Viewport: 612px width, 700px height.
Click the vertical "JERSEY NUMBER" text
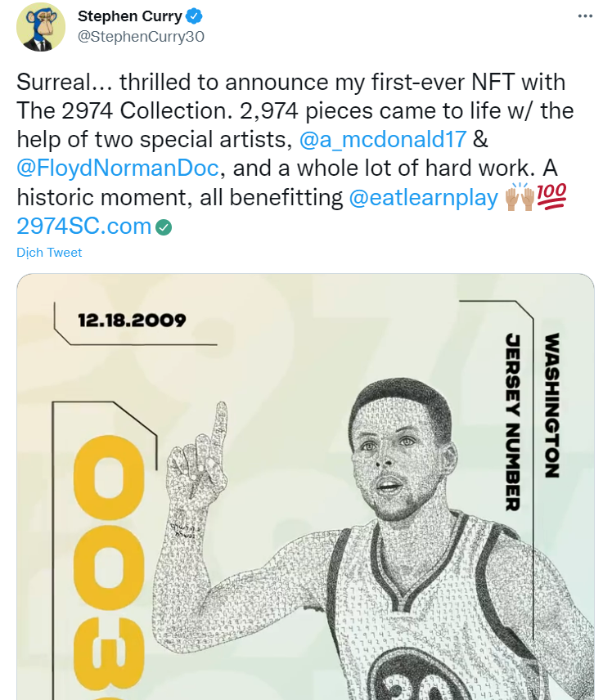click(513, 421)
